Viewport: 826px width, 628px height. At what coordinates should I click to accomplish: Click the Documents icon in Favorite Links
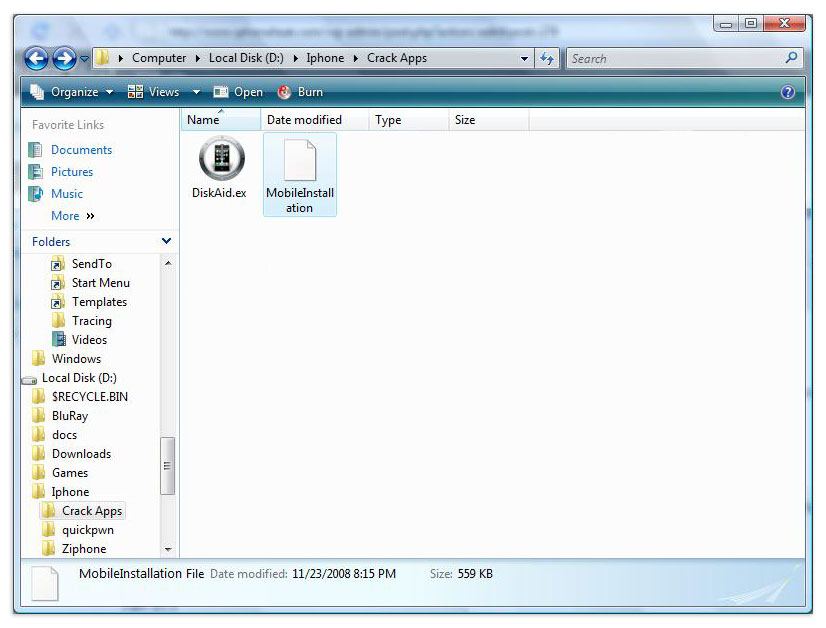(36, 150)
